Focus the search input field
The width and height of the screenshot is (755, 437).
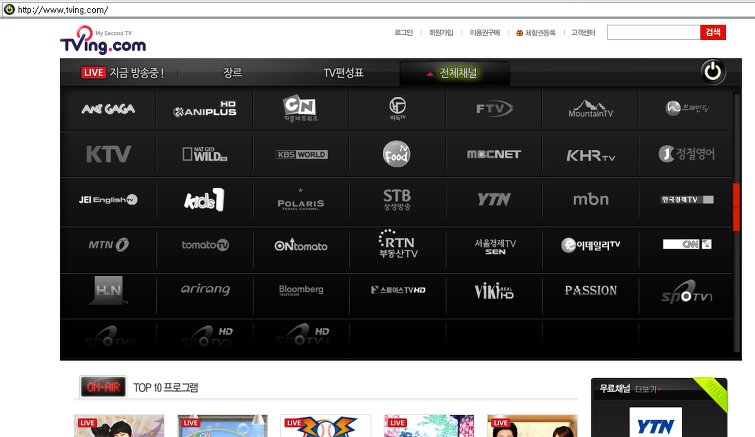coord(653,32)
